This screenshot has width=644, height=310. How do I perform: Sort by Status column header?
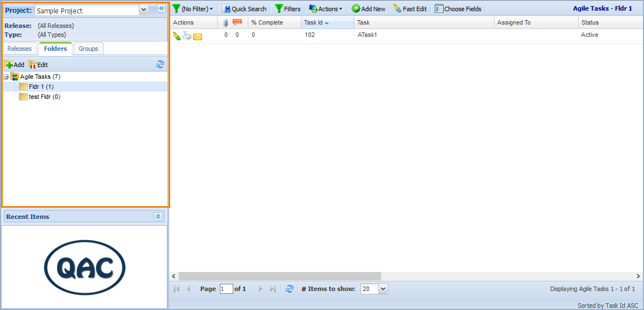coord(611,22)
